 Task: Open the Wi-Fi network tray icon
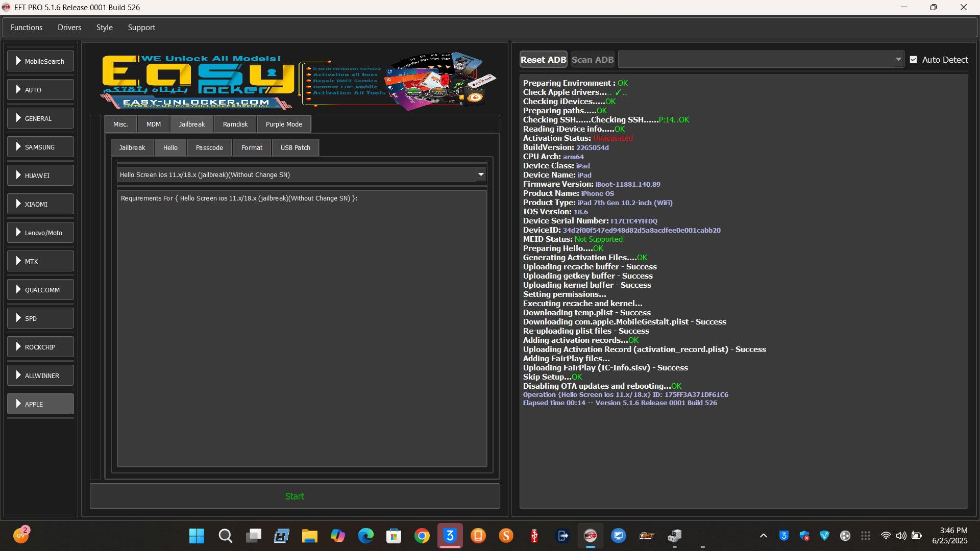pos(886,536)
